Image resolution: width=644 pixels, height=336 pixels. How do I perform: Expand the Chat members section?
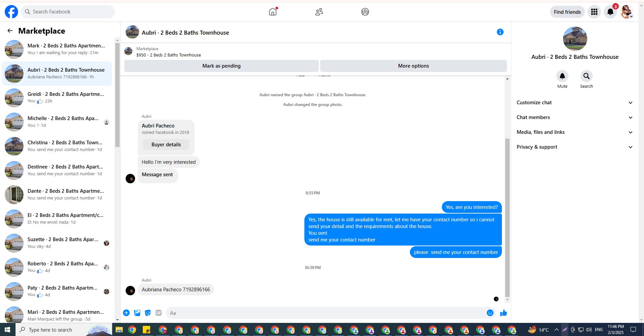(x=574, y=117)
